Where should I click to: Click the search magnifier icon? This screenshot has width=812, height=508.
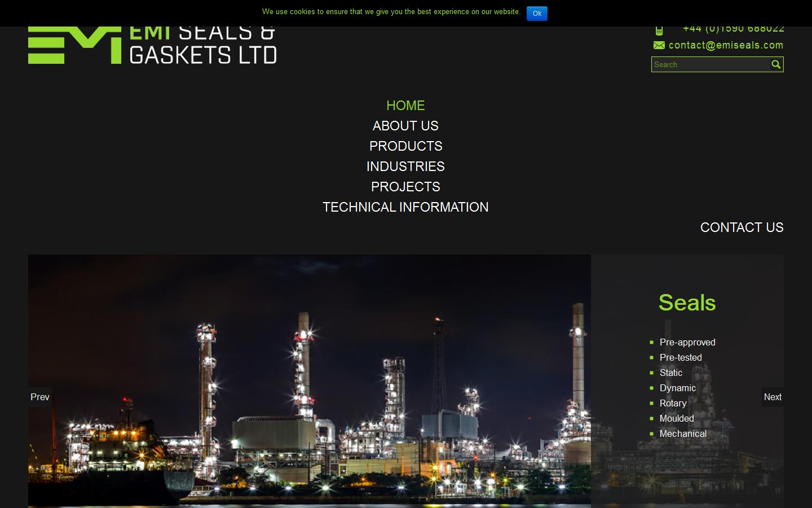tap(776, 64)
